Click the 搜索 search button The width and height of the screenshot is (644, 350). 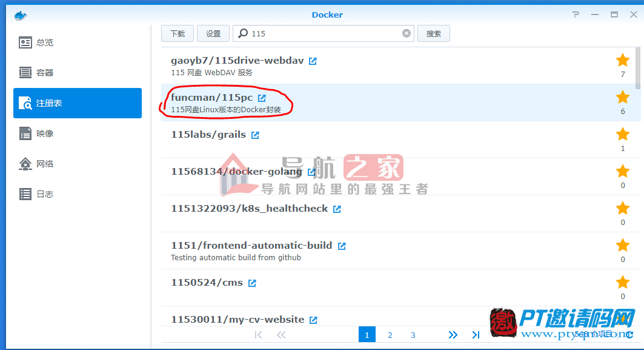[434, 33]
